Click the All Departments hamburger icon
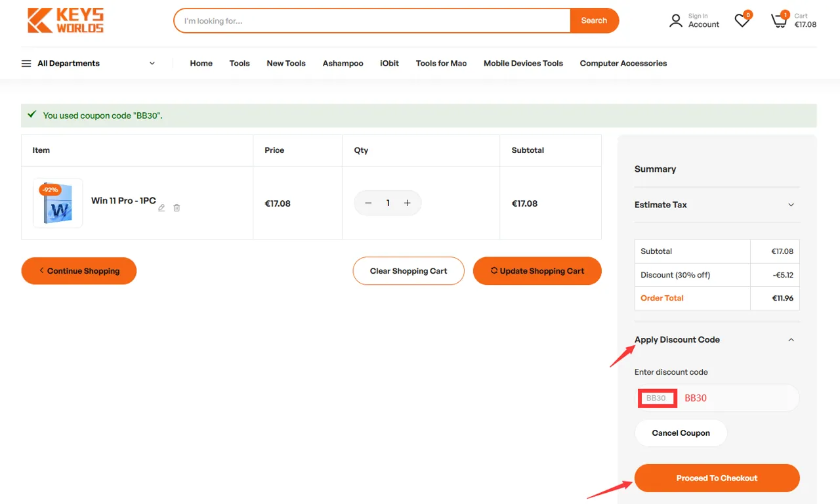 (x=26, y=64)
